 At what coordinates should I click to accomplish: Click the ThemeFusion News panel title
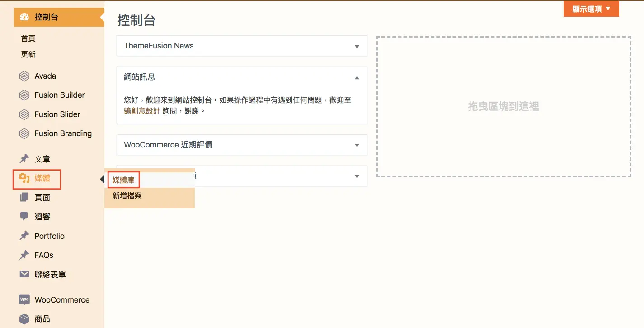(x=159, y=46)
